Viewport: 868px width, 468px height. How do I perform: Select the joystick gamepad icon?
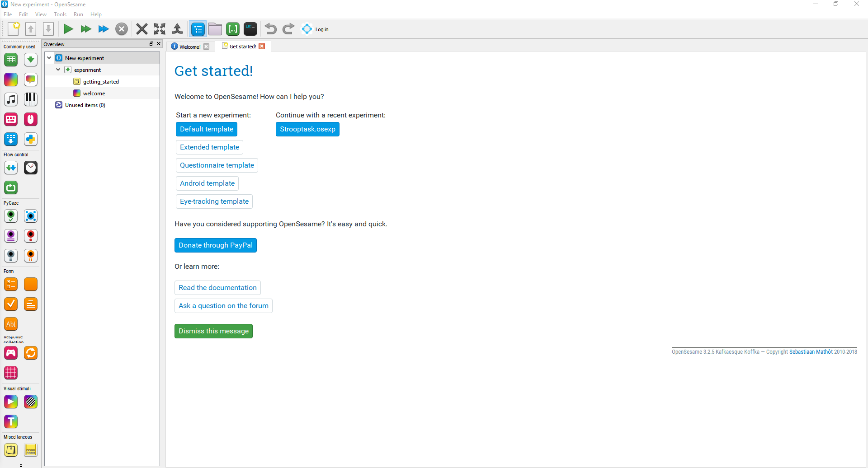point(11,353)
